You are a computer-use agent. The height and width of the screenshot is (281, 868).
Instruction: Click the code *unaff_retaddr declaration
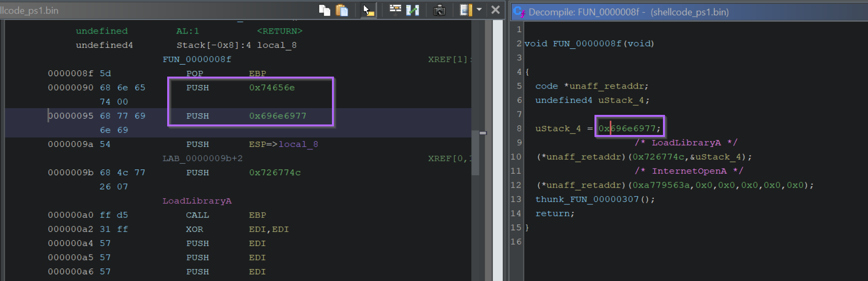pyautogui.click(x=592, y=86)
